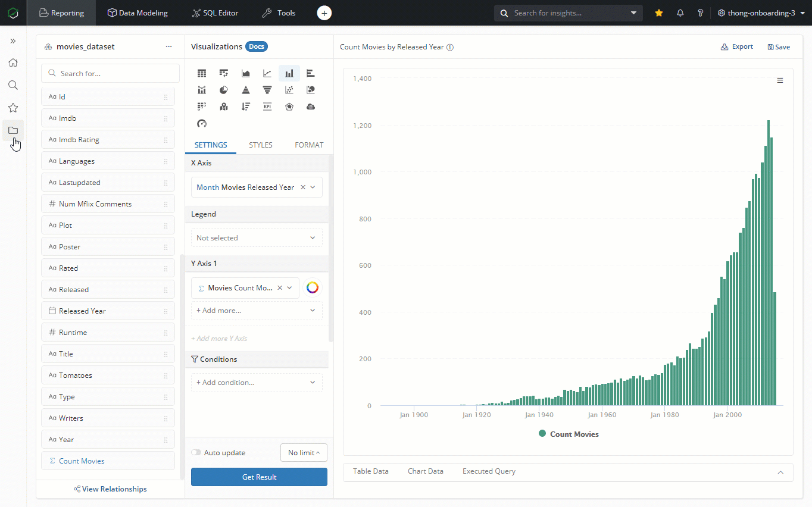Viewport: 812px width, 507px height.
Task: Open the KPI visualization
Action: coord(267,107)
